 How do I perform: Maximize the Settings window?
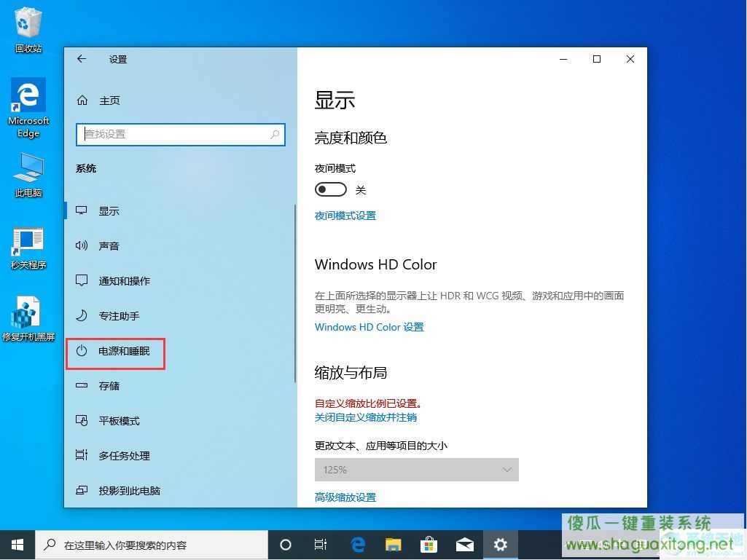pos(596,58)
